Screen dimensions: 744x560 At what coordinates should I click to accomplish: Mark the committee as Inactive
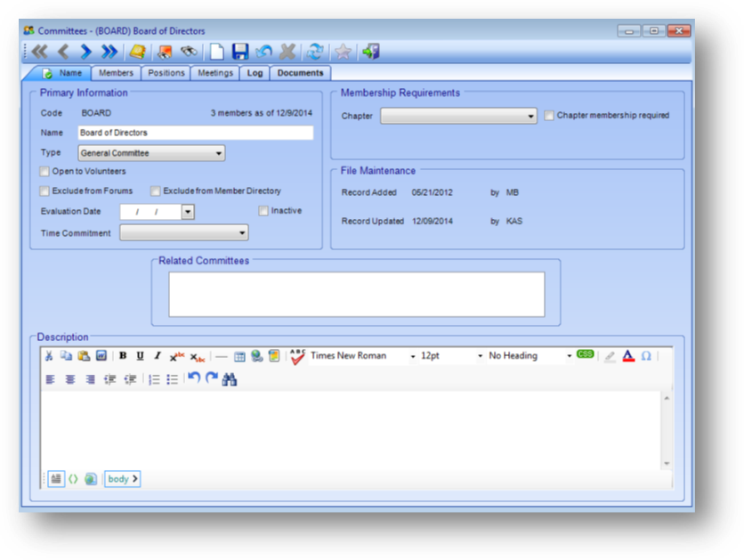[263, 211]
